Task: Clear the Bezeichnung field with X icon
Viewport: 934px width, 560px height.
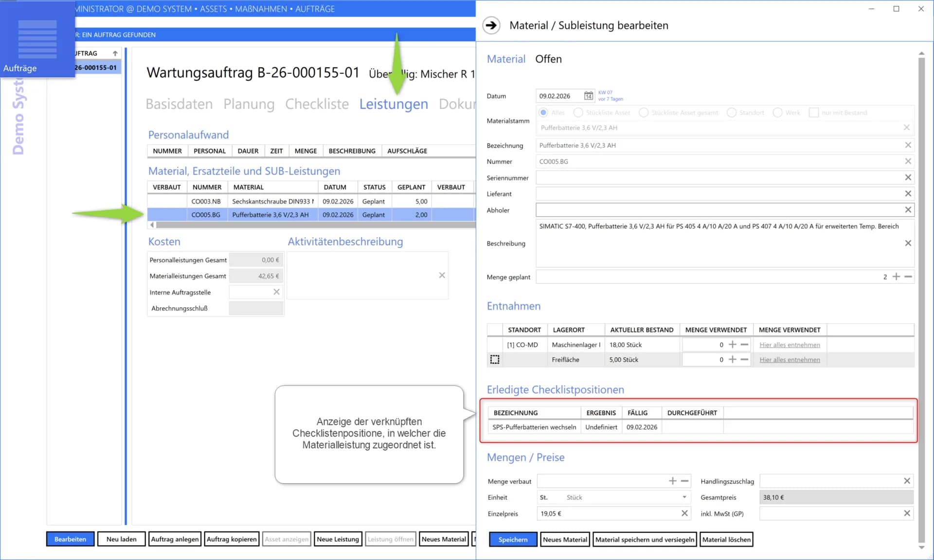Action: tap(907, 145)
